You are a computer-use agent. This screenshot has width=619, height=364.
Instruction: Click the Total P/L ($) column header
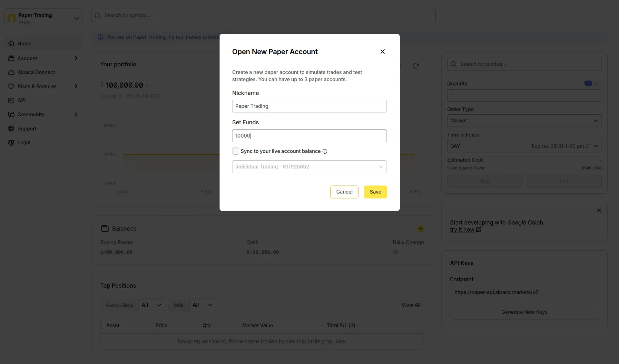point(341,325)
